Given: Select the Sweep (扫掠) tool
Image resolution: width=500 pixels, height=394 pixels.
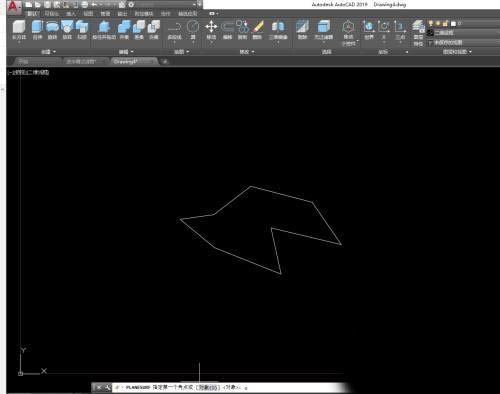Looking at the screenshot, I should (x=82, y=30).
